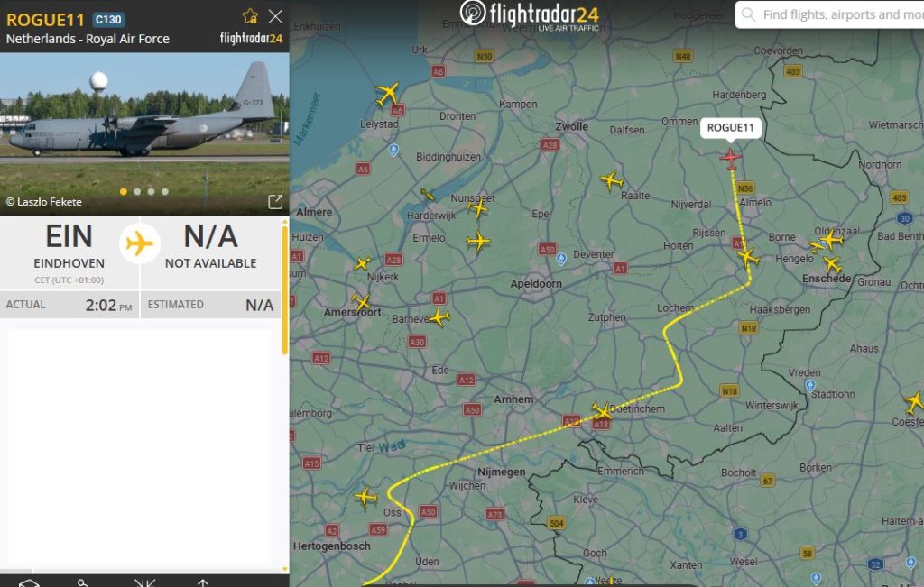Select the red ROGUE11 aircraft on map
Image resolution: width=924 pixels, height=587 pixels.
pyautogui.click(x=730, y=158)
